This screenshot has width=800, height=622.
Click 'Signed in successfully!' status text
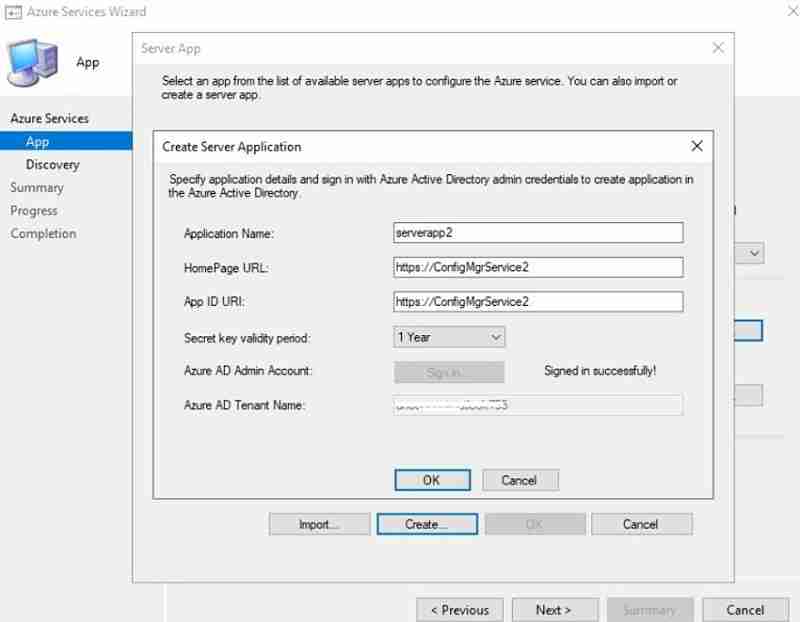[x=600, y=371]
